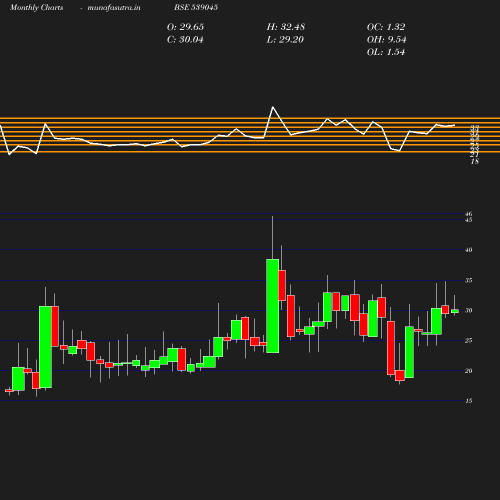Click the 40 price axis label
500x500 pixels.
469,250
